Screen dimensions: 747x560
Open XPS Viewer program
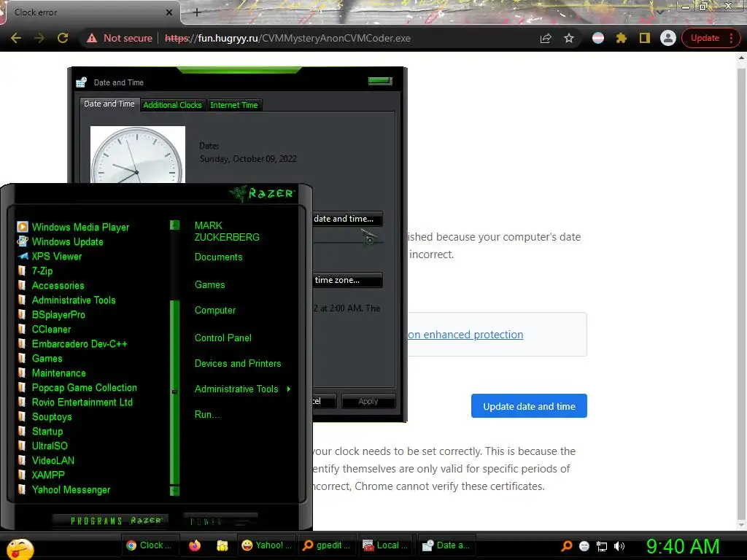coord(50,256)
